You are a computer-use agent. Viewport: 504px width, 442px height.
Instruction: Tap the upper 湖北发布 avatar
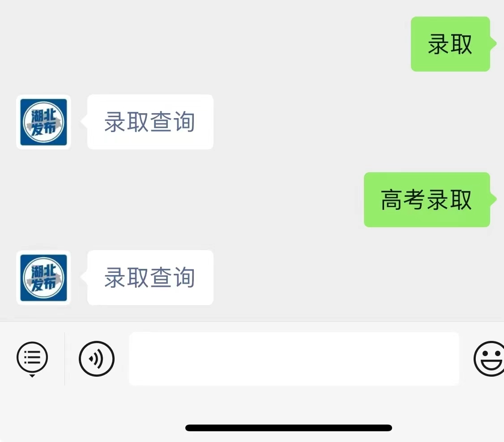tap(43, 122)
